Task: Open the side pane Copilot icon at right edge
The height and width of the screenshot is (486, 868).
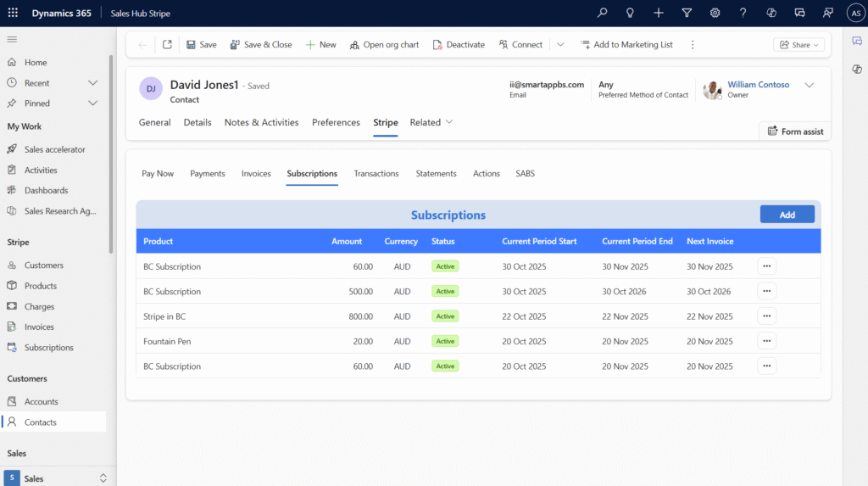Action: (x=857, y=70)
